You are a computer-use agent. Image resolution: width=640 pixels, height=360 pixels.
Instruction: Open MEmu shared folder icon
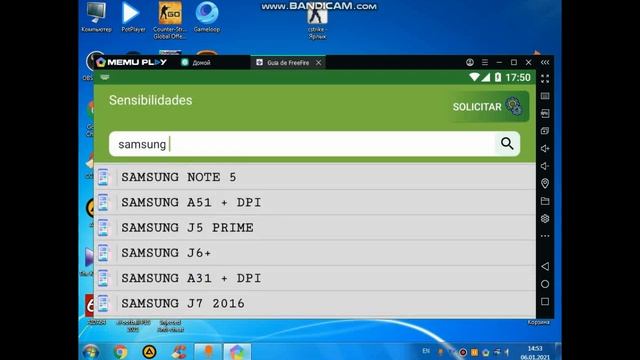point(545,201)
